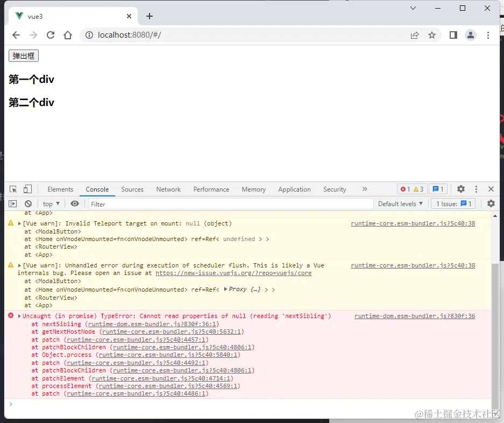Toggle the browser side panel icon
This screenshot has width=504, height=423.
click(453, 35)
